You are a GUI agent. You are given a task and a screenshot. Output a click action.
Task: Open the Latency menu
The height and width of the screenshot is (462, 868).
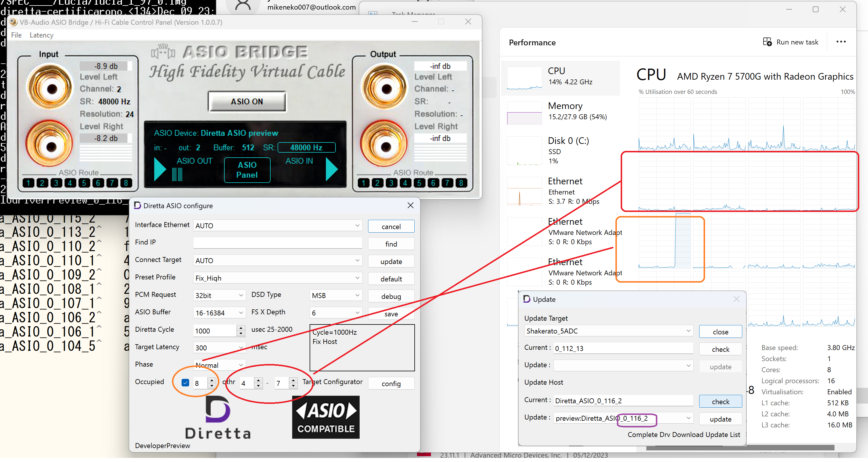point(41,35)
